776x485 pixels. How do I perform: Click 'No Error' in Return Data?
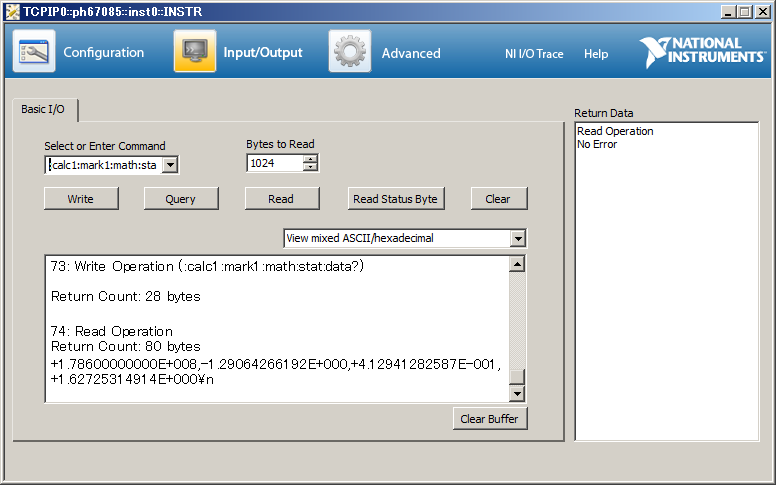point(597,144)
